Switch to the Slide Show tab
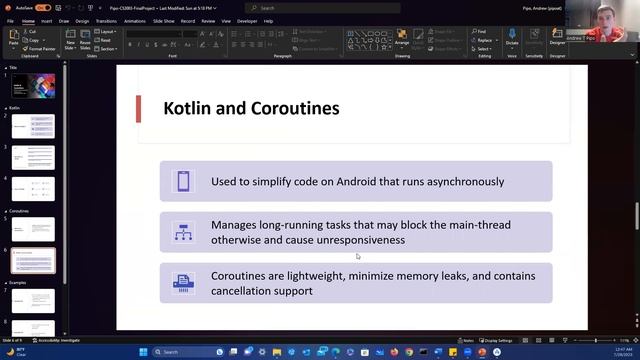Screen dimensions: 640x360 coord(164,21)
